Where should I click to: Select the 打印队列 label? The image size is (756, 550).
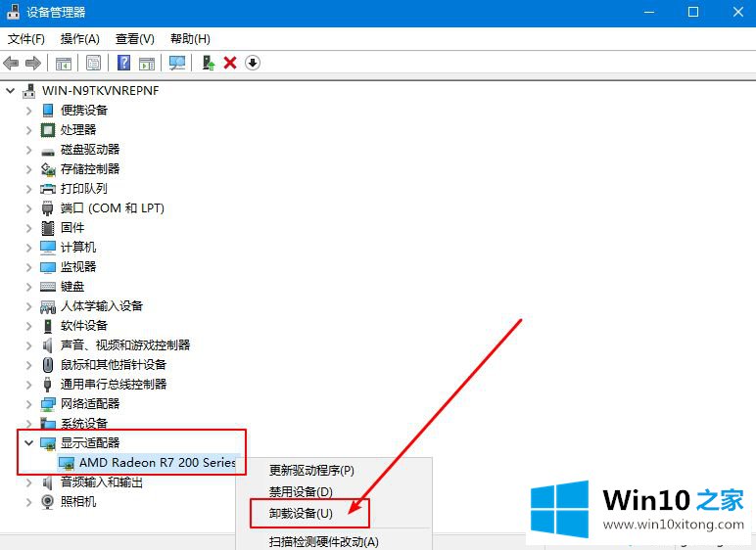(x=84, y=189)
